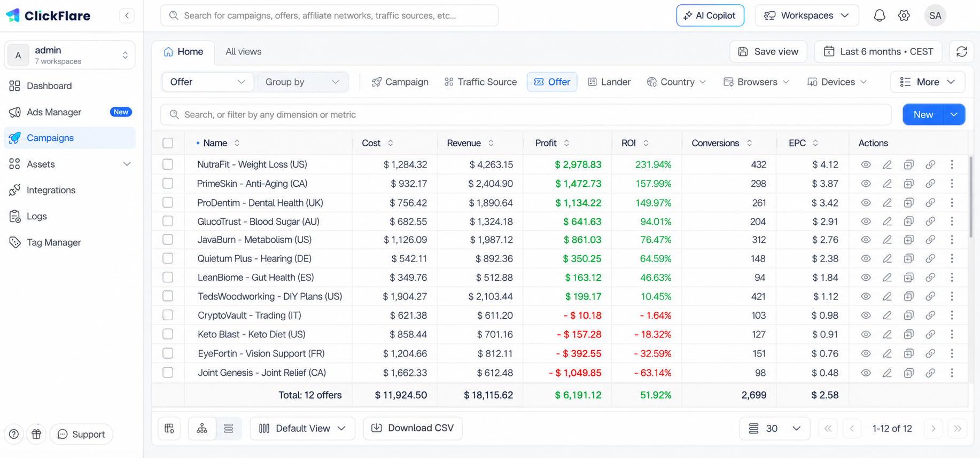
Task: Switch to hierarchy tree view icon
Action: [x=202, y=428]
